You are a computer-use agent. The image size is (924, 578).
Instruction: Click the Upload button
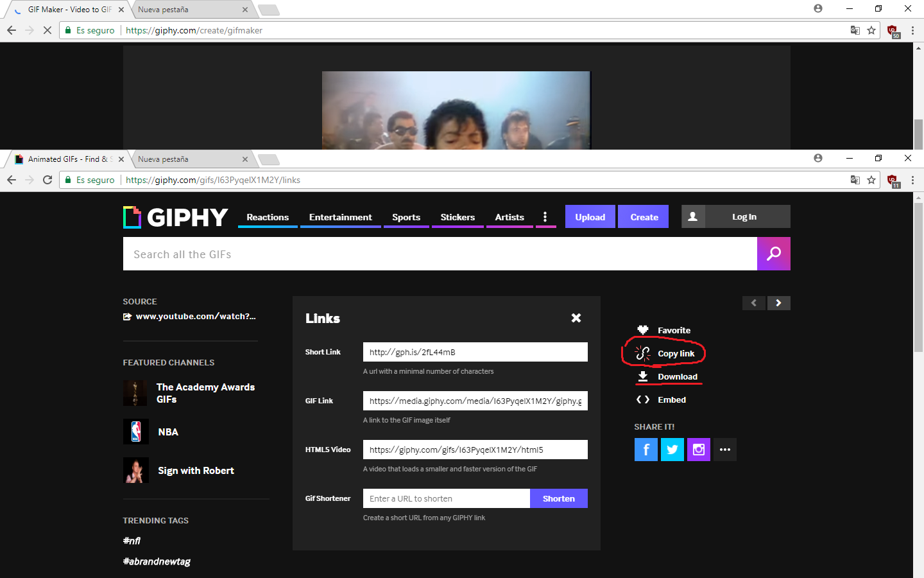click(x=590, y=217)
